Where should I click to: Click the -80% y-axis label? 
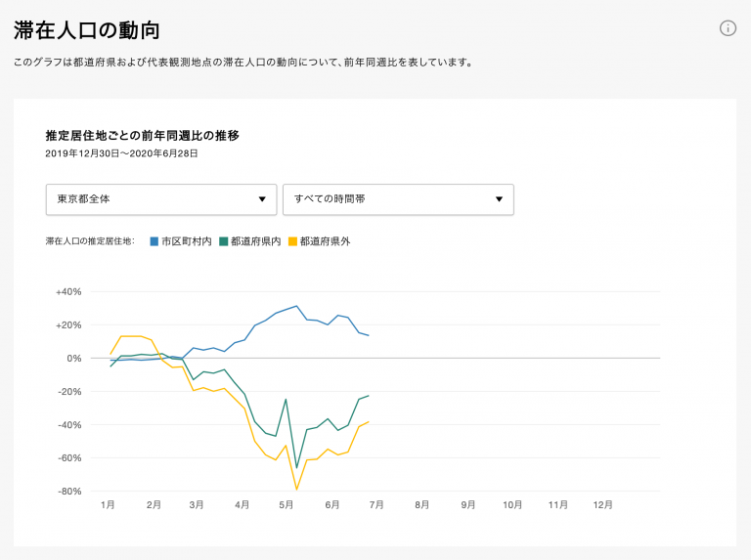pyautogui.click(x=67, y=491)
